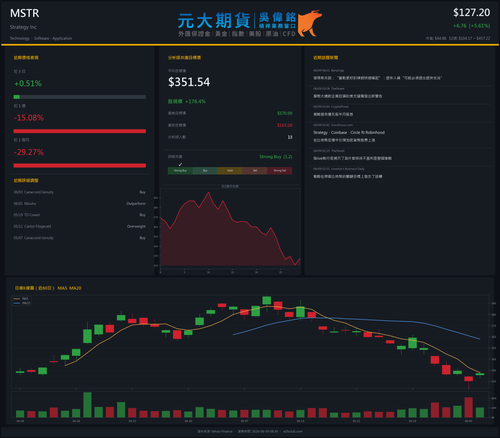Click the $163.00 low target value
500x438 pixels.
pos(285,125)
